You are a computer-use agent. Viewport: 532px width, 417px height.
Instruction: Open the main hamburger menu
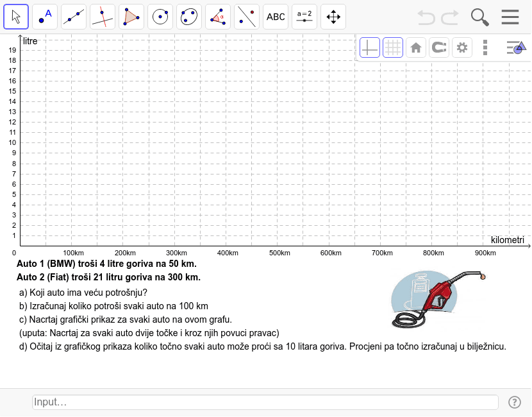coord(510,17)
